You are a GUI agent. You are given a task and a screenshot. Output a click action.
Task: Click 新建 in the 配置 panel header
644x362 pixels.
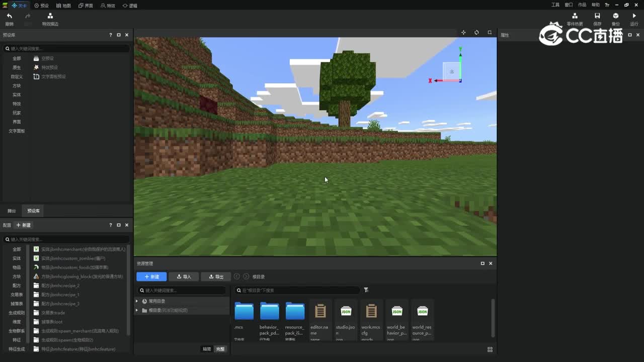[23, 225]
